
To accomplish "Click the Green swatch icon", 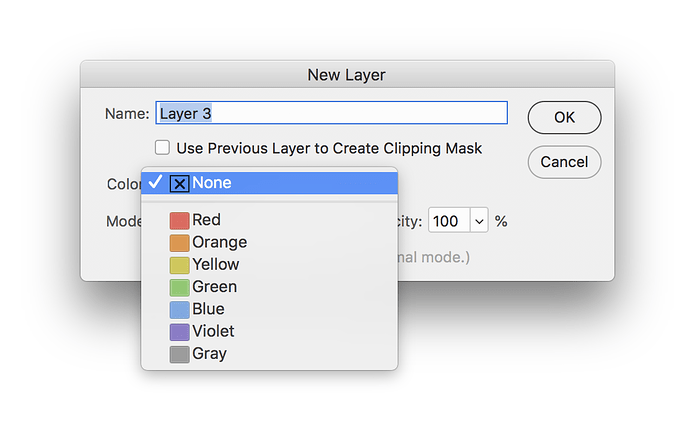I will pyautogui.click(x=180, y=287).
